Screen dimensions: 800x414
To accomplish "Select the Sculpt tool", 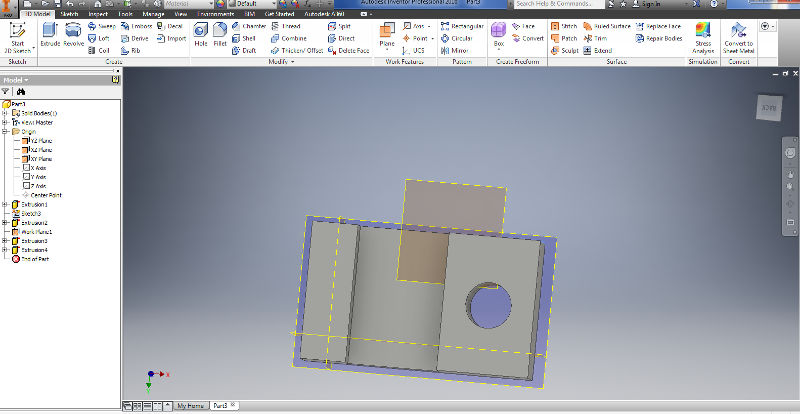I will [x=565, y=51].
